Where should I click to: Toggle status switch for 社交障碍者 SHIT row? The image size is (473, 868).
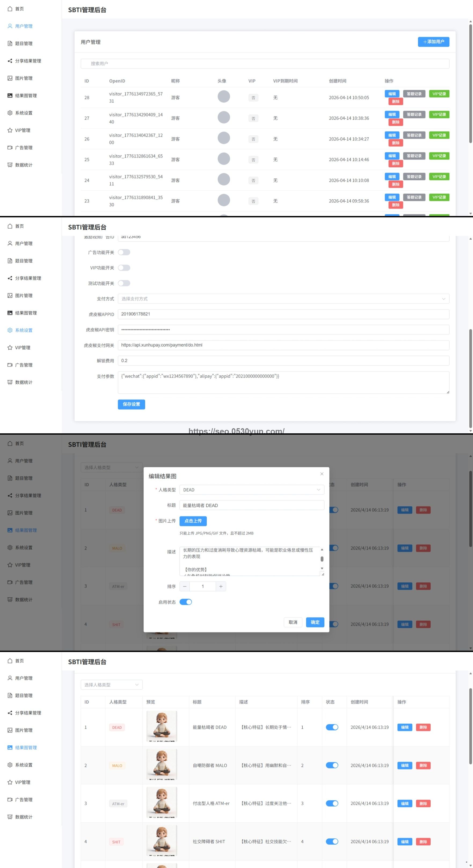332,841
